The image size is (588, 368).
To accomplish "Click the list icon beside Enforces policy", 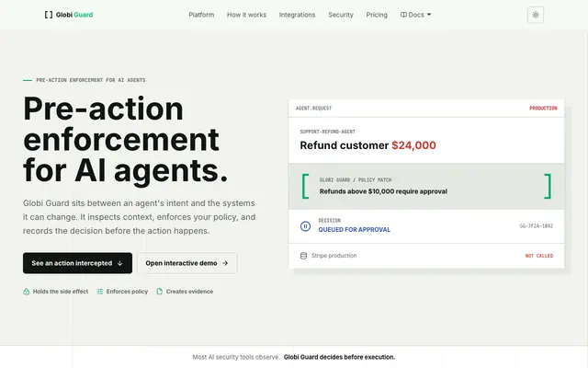I will click(100, 292).
